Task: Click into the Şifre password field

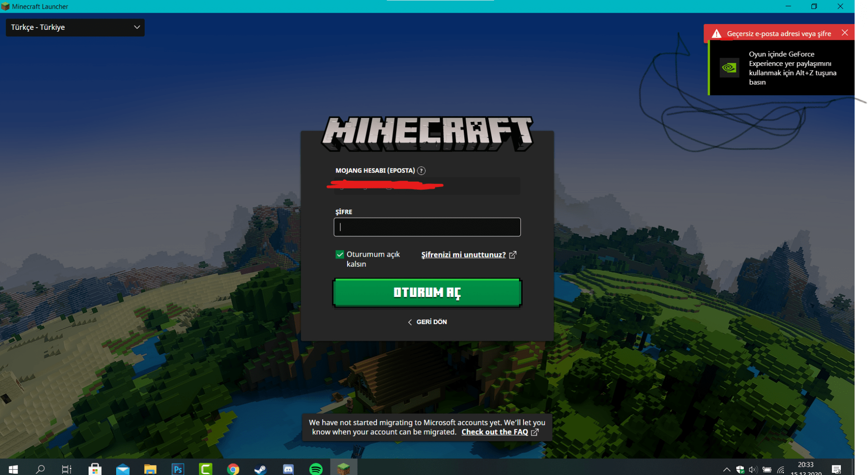Action: 427,227
